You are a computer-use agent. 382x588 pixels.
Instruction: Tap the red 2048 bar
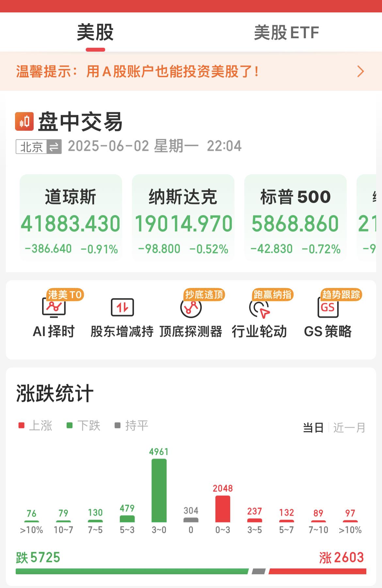pyautogui.click(x=223, y=509)
